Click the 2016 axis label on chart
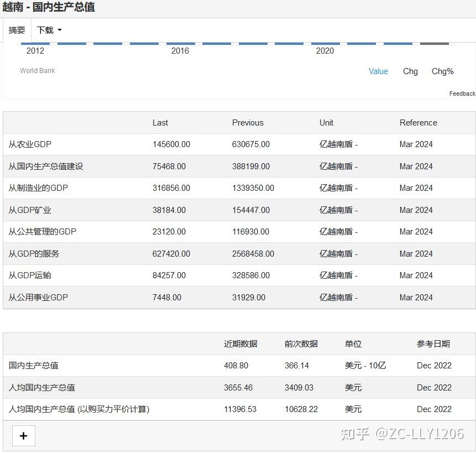 (x=180, y=51)
